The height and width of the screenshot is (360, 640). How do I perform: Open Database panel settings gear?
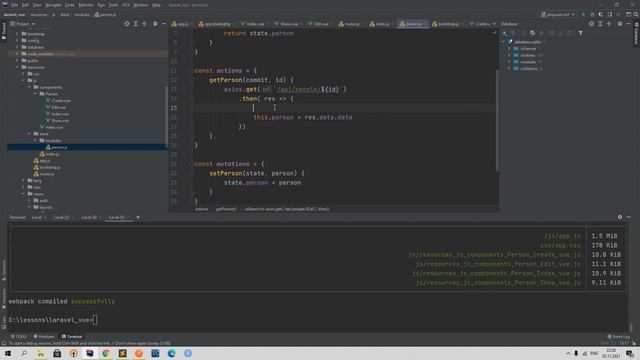click(620, 24)
